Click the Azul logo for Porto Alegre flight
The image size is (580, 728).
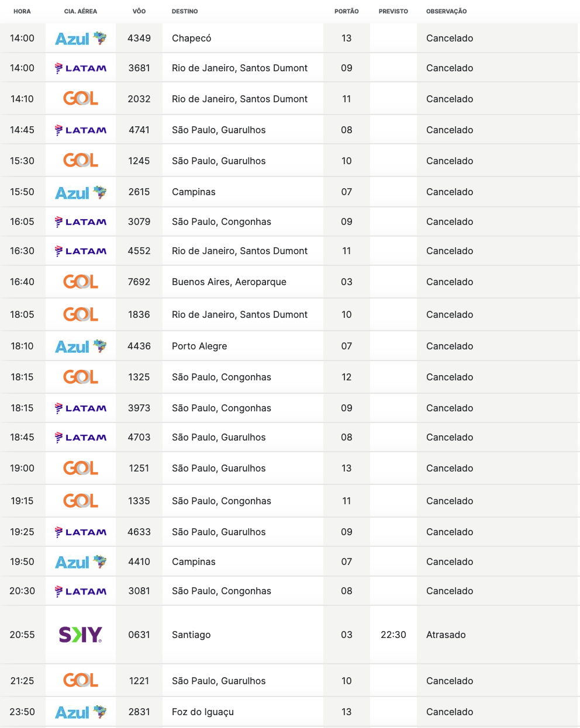click(81, 346)
